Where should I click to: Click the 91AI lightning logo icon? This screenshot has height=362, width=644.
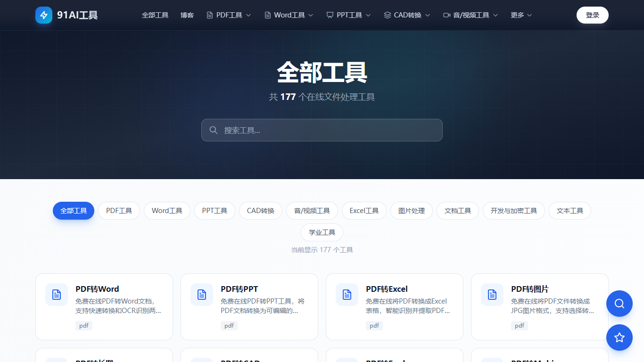pyautogui.click(x=44, y=15)
